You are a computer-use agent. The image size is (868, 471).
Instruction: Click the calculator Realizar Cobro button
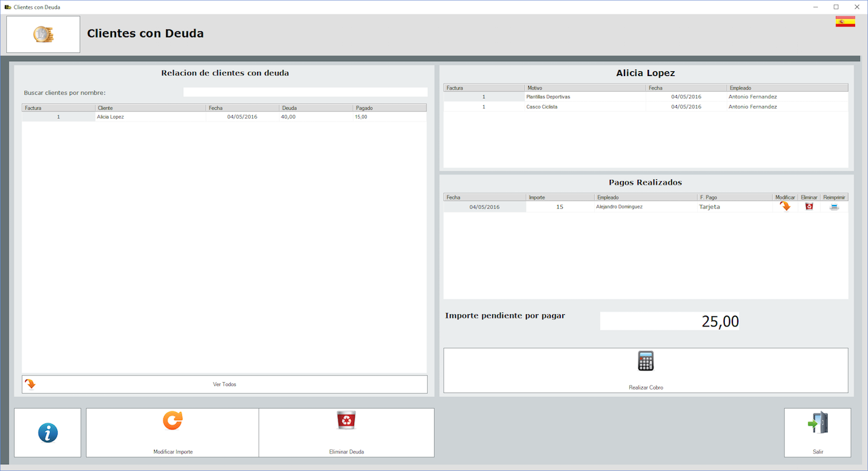point(645,370)
